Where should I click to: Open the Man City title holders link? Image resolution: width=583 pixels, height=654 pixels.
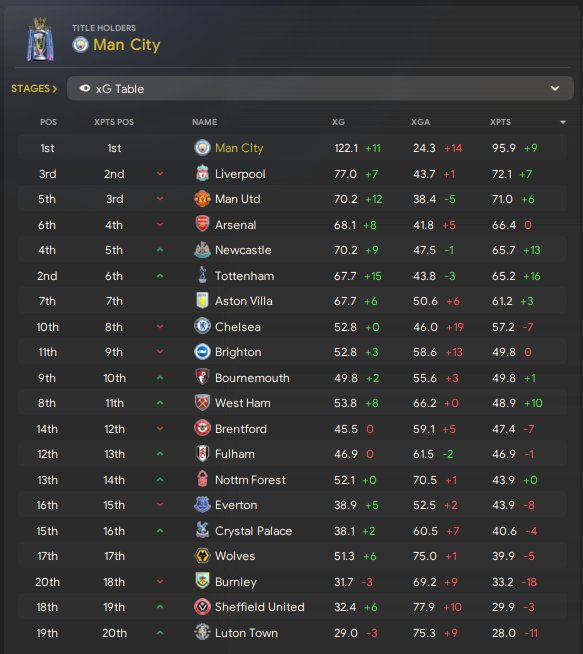[126, 45]
